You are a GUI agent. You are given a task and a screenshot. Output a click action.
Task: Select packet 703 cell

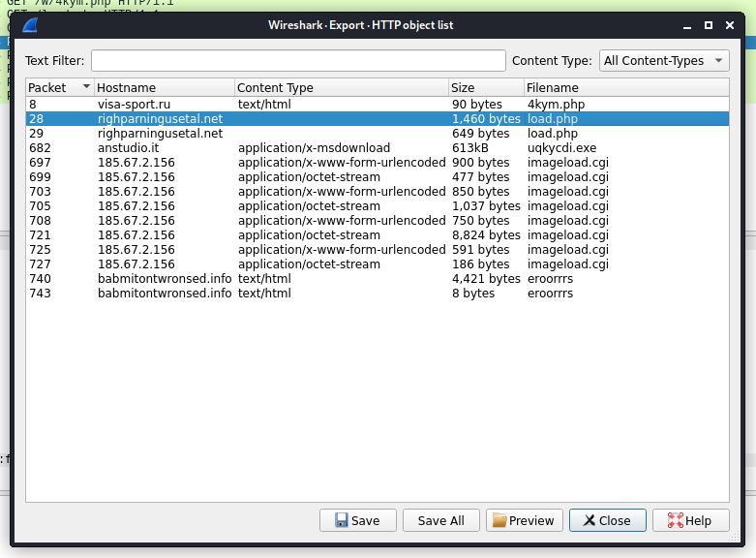pyautogui.click(x=40, y=191)
